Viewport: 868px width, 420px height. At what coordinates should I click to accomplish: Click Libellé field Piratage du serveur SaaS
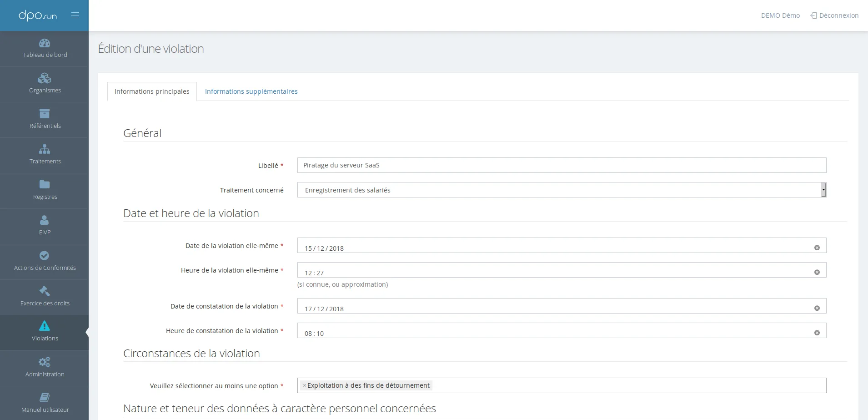pos(562,165)
